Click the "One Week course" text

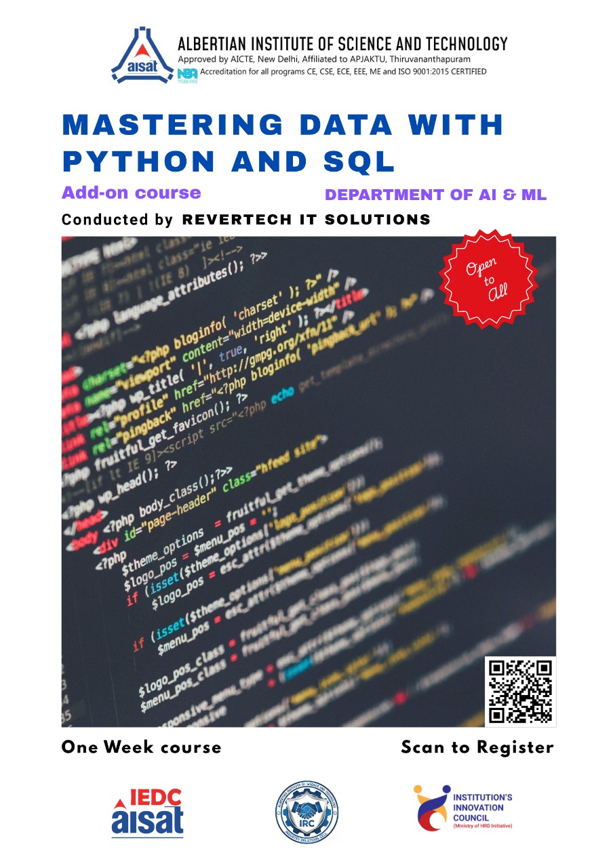pyautogui.click(x=141, y=747)
